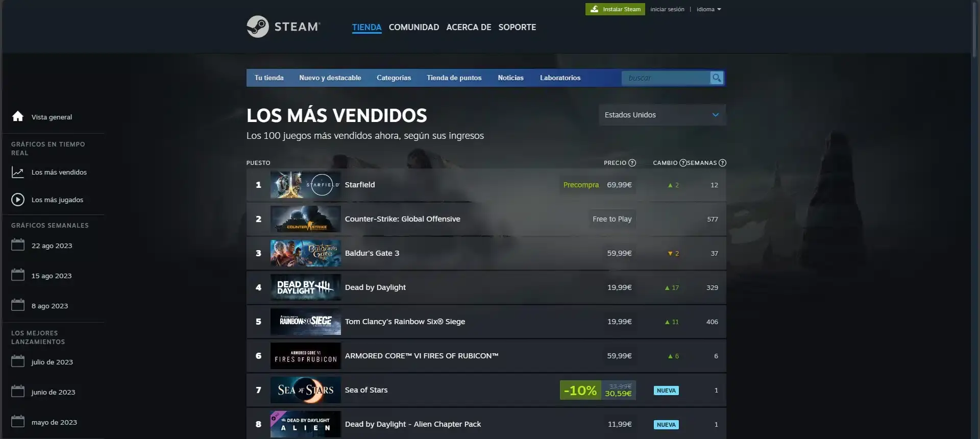Open the idioma language dropdown
980x439 pixels.
click(x=708, y=9)
